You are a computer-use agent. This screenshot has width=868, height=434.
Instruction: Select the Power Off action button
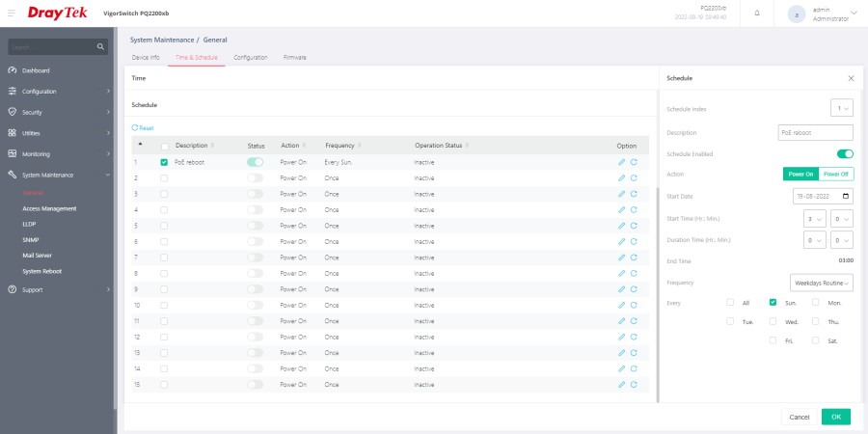click(x=836, y=174)
